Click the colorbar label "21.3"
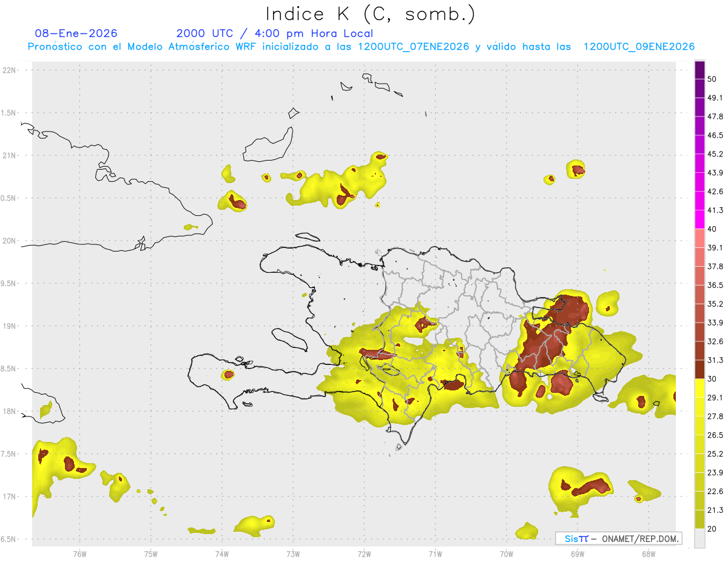 pyautogui.click(x=715, y=510)
